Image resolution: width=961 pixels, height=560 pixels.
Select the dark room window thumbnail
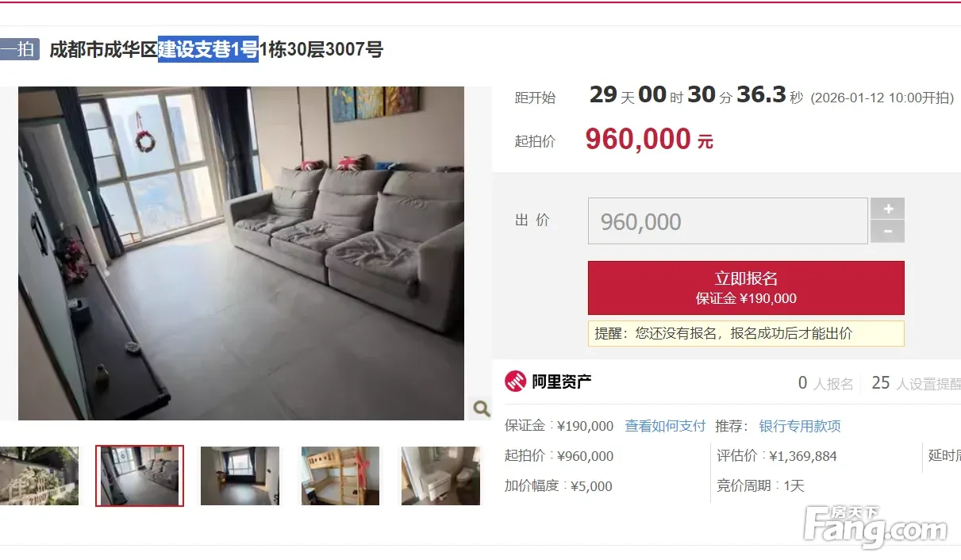click(240, 476)
